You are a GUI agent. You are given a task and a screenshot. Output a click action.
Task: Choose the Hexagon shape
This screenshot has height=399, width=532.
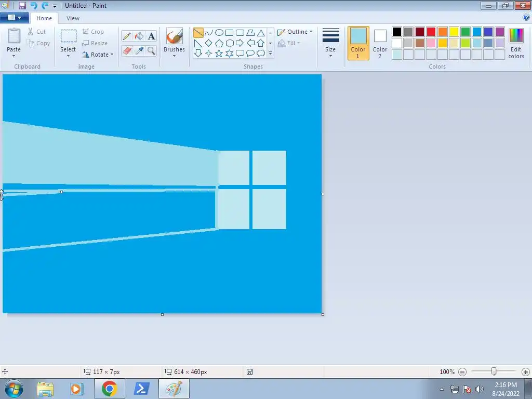pos(229,43)
